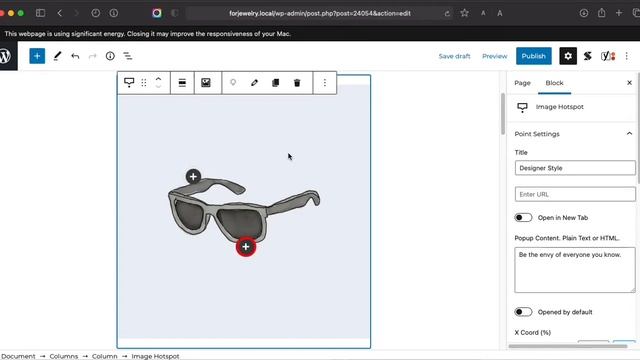The height and width of the screenshot is (360, 640).
Task: Click the WordPress logo to exit editor
Action: coord(6,56)
